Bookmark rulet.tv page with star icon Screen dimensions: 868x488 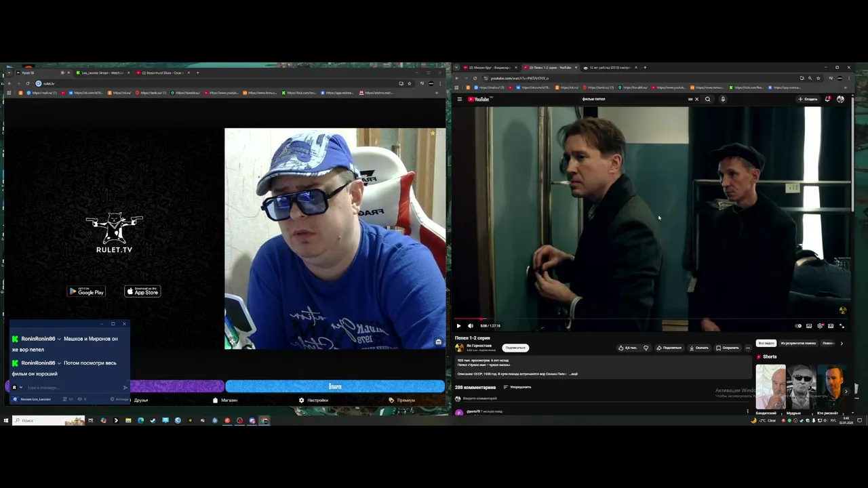click(x=410, y=83)
